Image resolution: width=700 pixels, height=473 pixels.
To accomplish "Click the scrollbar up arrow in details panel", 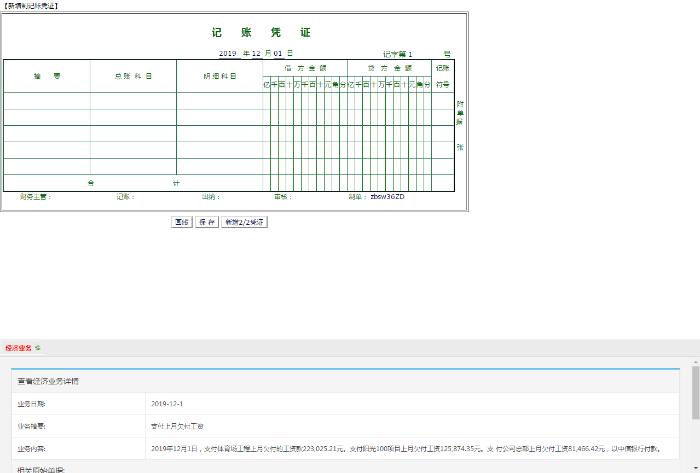I will pyautogui.click(x=695, y=363).
